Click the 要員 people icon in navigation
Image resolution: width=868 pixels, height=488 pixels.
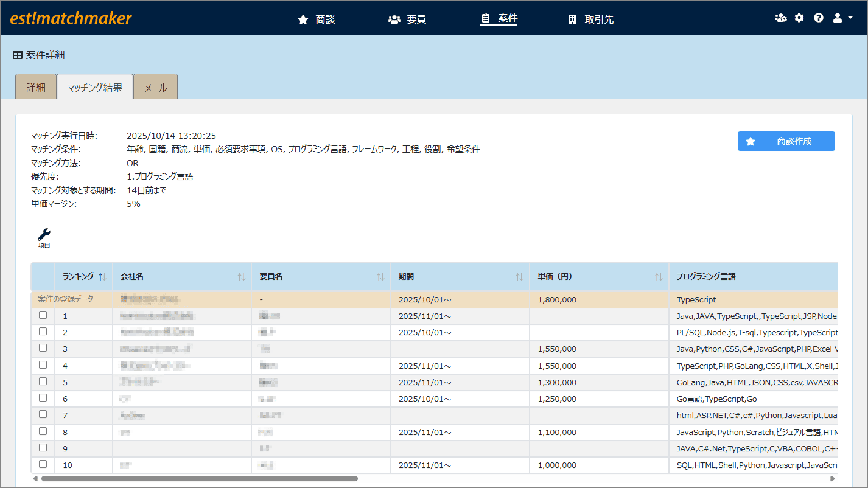[394, 19]
